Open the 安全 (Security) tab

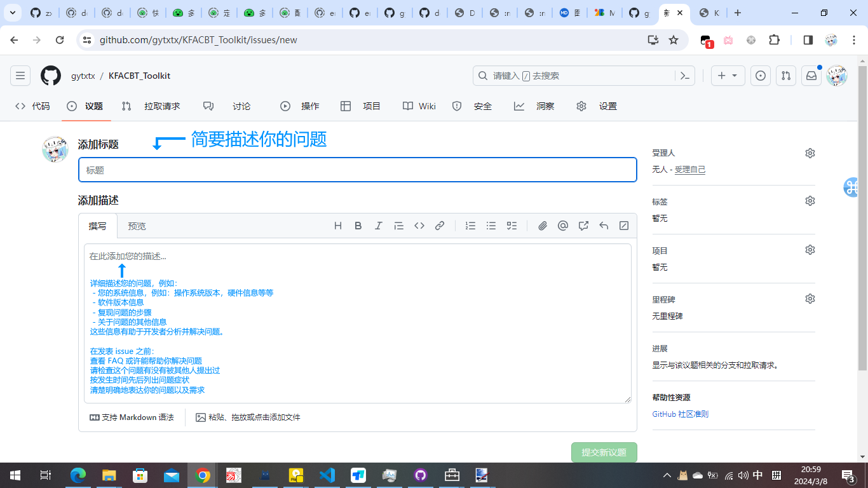(x=472, y=106)
